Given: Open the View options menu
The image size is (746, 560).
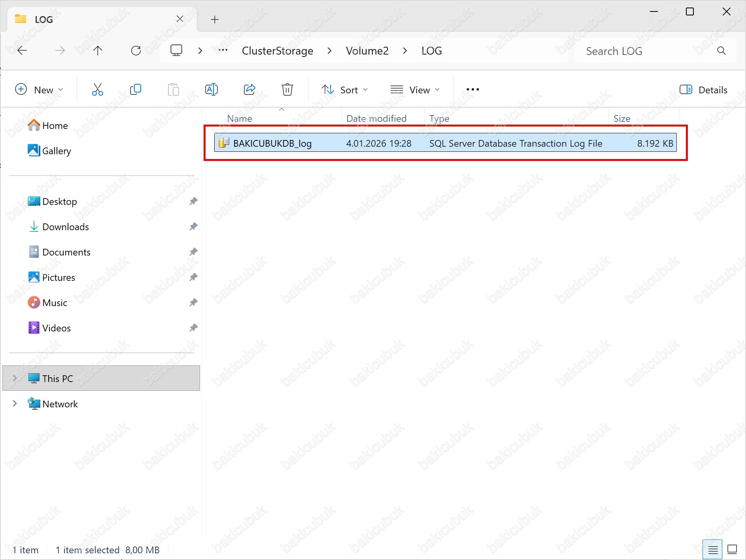Looking at the screenshot, I should tap(415, 90).
